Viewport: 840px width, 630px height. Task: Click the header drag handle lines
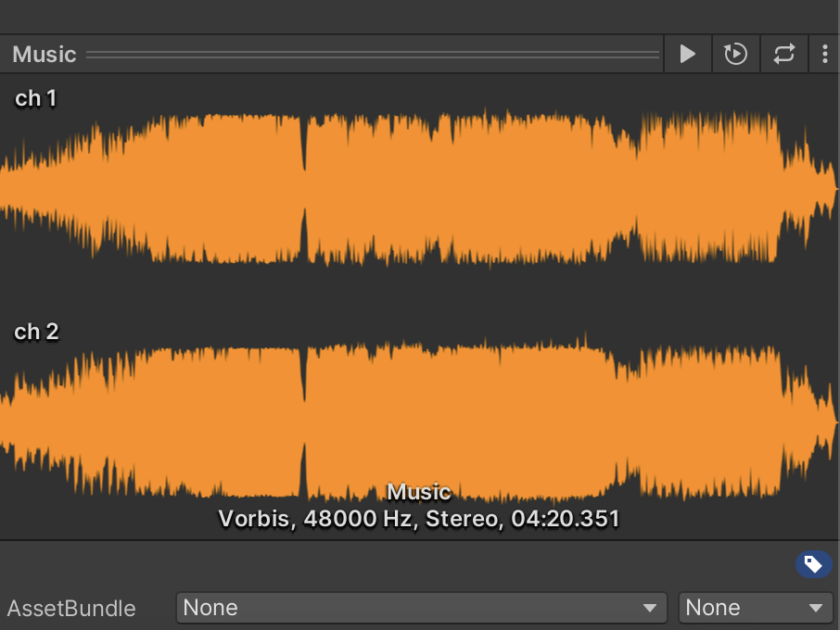point(373,55)
